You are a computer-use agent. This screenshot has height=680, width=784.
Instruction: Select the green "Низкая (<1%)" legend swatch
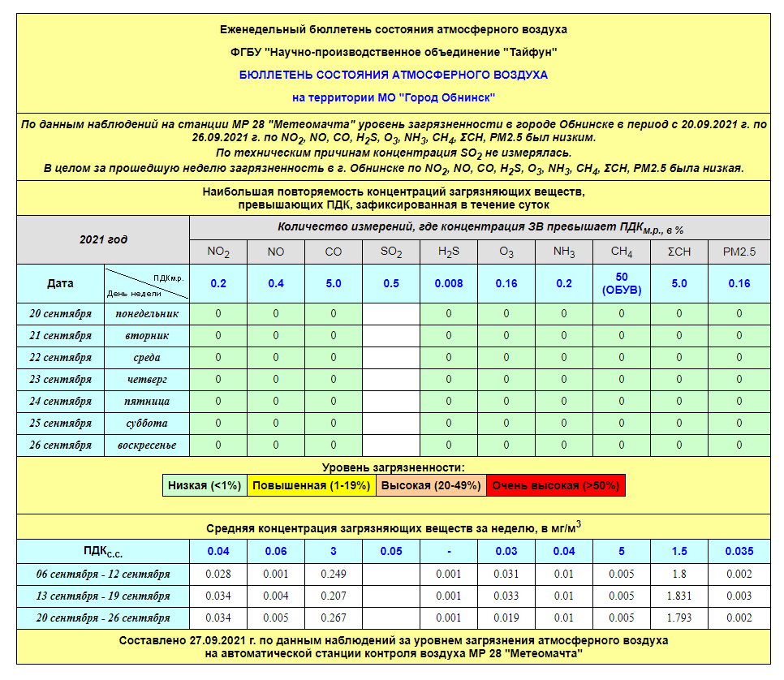[205, 486]
